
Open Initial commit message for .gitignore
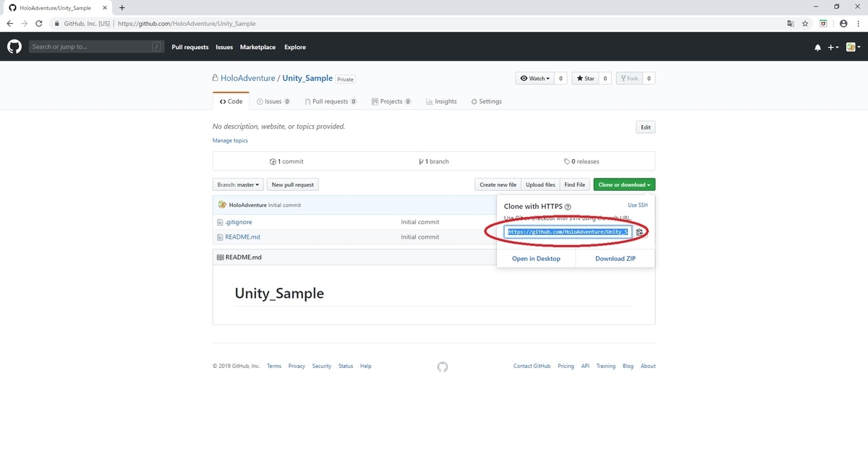point(420,222)
